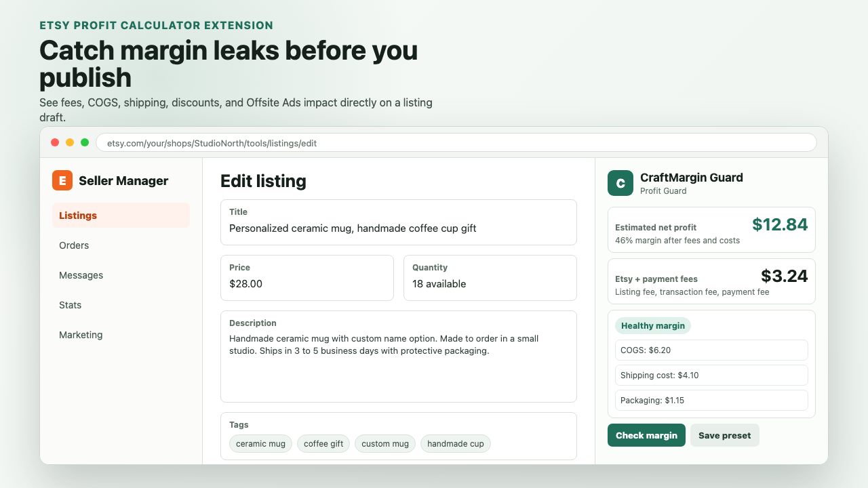Go to Orders in sidebar
The height and width of the screenshot is (488, 868).
pyautogui.click(x=121, y=245)
